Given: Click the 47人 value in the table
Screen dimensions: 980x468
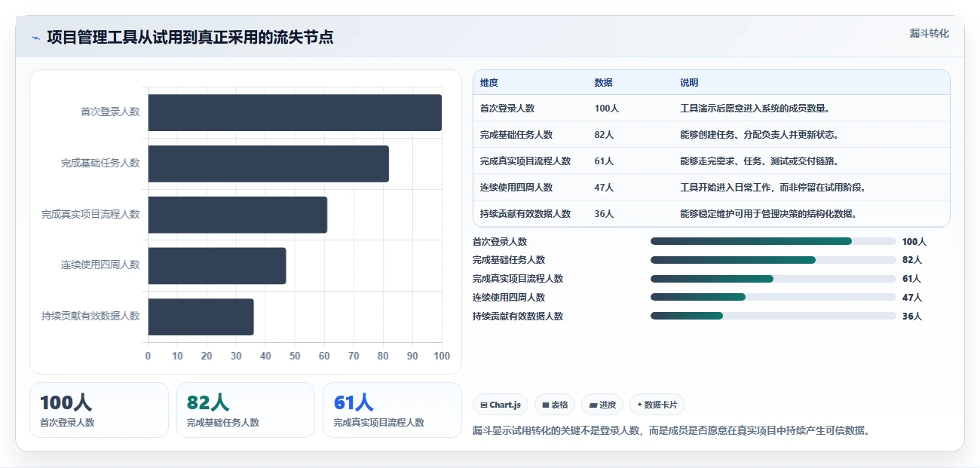Looking at the screenshot, I should [x=604, y=188].
